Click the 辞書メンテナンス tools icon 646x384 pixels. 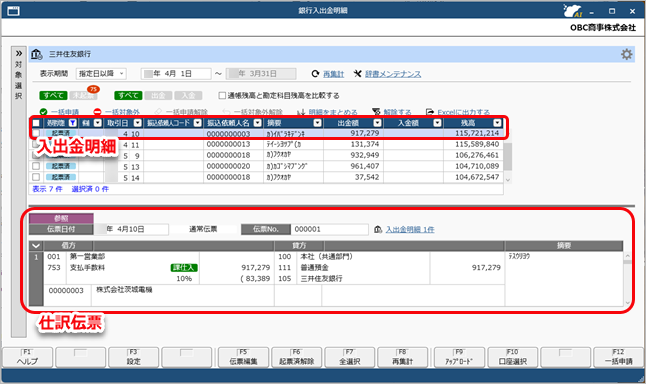click(x=358, y=74)
